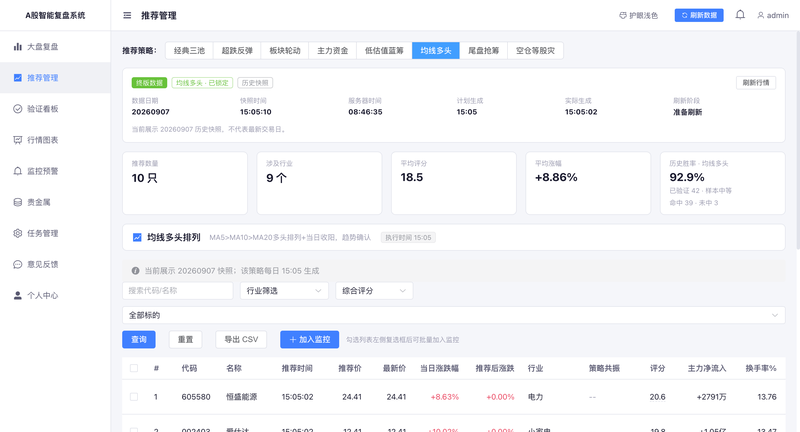This screenshot has height=432, width=800.
Task: Open notifications bell icon in header
Action: [740, 15]
